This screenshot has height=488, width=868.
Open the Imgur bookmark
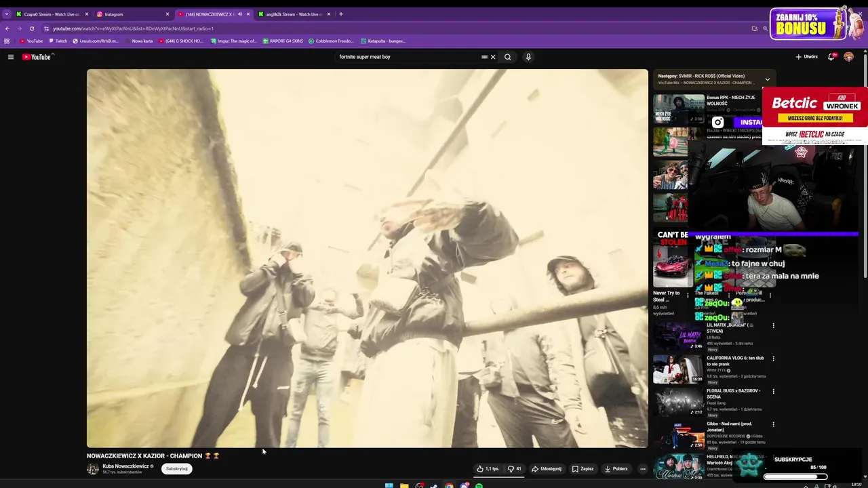point(234,41)
